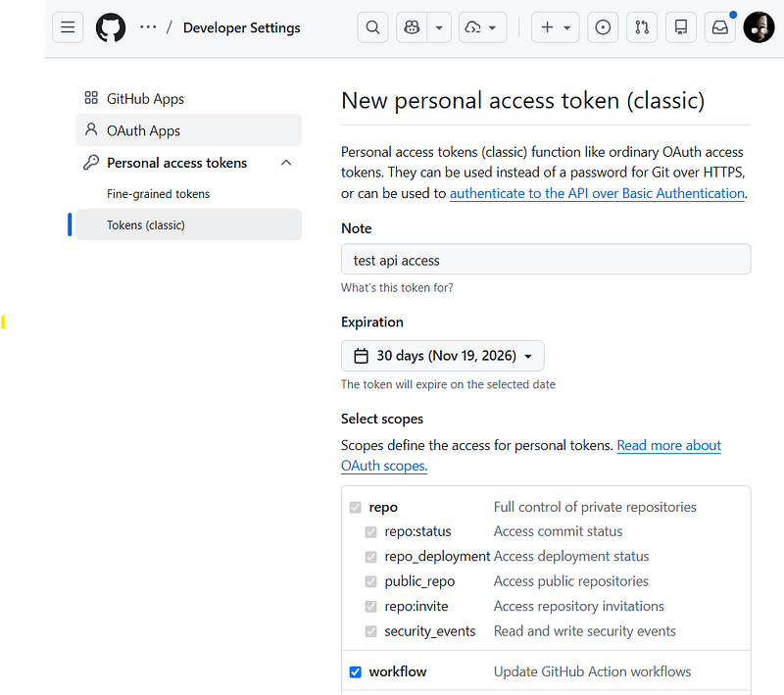Uncheck the workflow scope checkbox
The width and height of the screenshot is (784, 695).
pyautogui.click(x=356, y=672)
